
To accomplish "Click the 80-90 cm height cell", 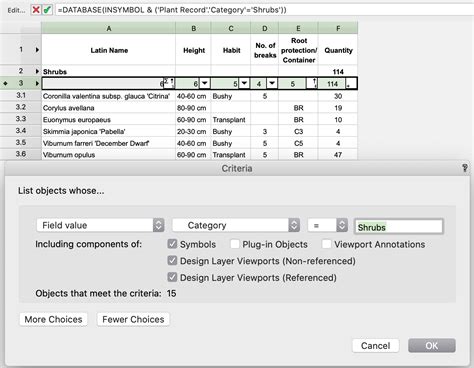I will [193, 108].
